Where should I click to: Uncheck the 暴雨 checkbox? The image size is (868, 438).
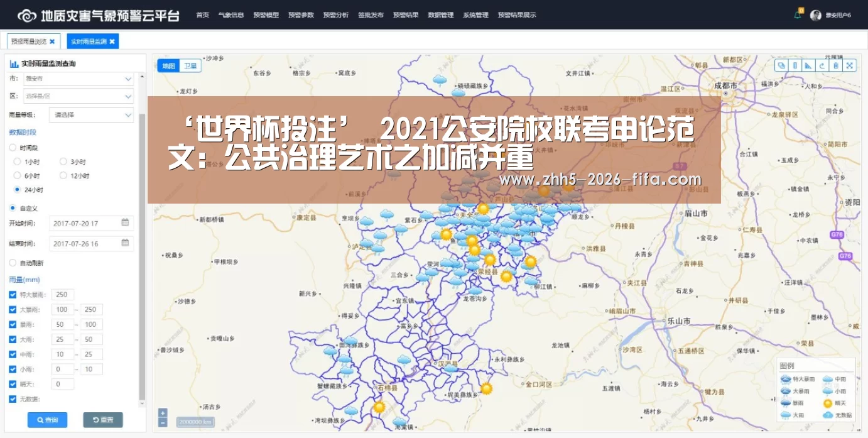[13, 324]
